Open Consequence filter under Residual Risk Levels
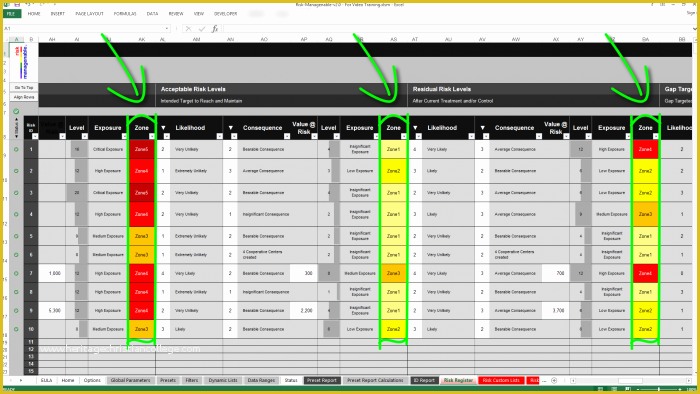Screen dimensions: 700x394 [x=538, y=136]
